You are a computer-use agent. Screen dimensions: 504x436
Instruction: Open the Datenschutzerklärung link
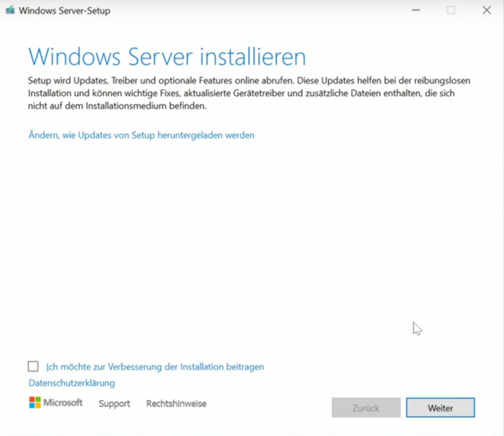71,383
